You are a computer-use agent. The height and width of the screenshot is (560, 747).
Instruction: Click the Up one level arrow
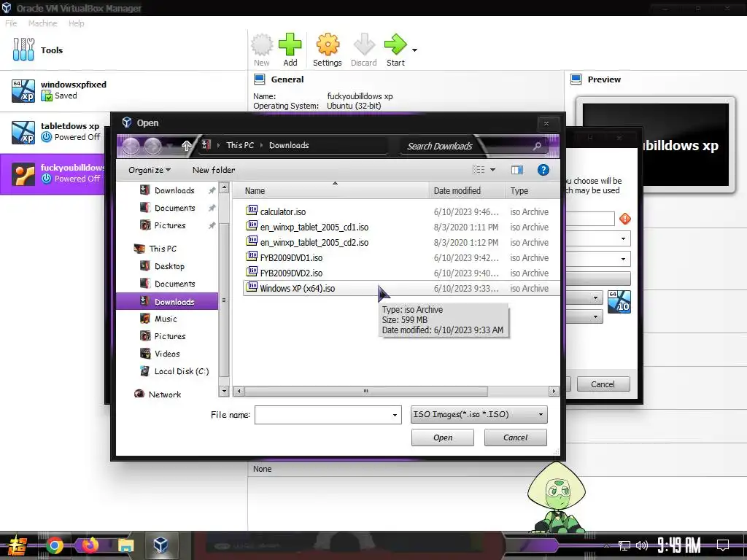186,146
